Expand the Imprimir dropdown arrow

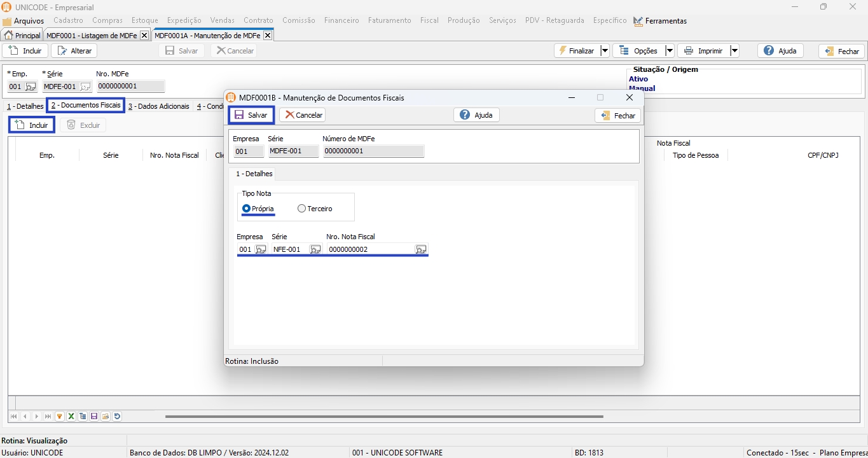click(734, 51)
